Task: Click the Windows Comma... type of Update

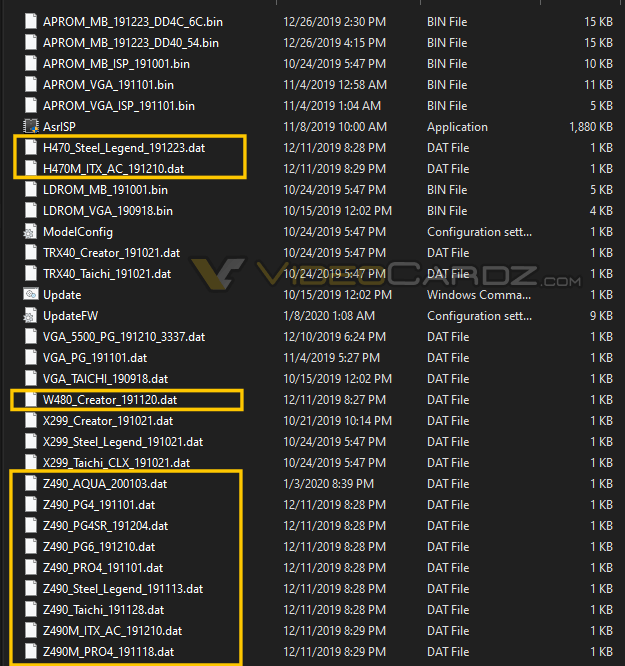Action: [479, 295]
